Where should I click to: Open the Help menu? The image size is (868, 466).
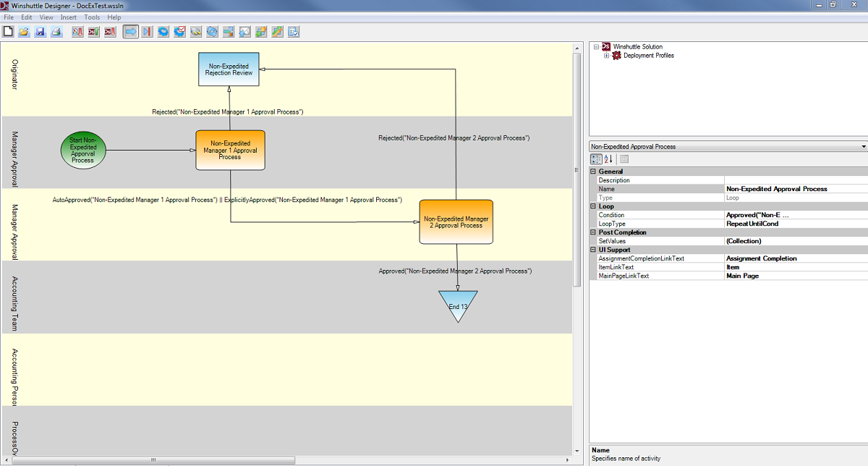coord(114,17)
